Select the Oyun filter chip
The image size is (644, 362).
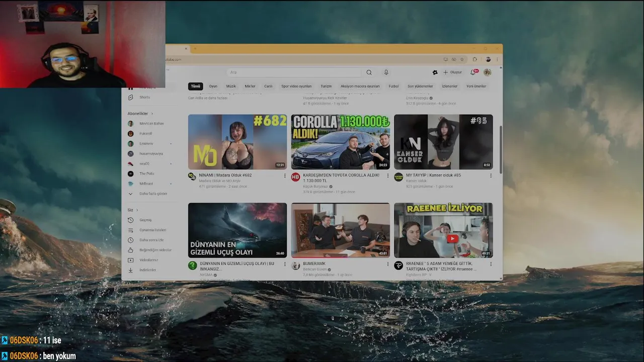pyautogui.click(x=213, y=86)
